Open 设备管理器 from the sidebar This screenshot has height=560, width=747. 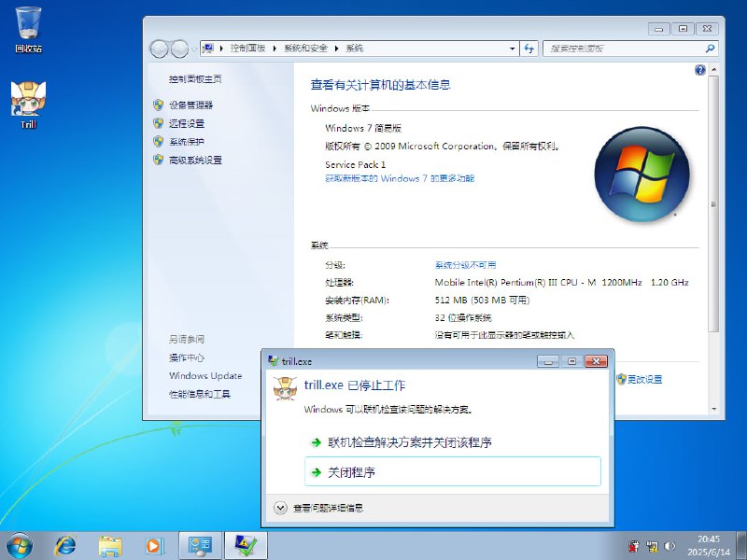pyautogui.click(x=191, y=105)
